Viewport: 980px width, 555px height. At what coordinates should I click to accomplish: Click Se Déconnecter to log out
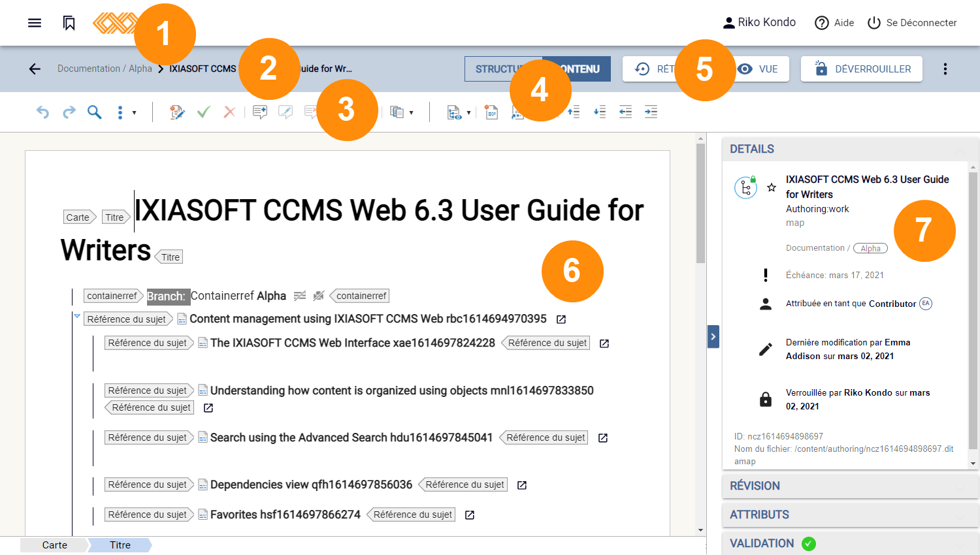coord(912,23)
